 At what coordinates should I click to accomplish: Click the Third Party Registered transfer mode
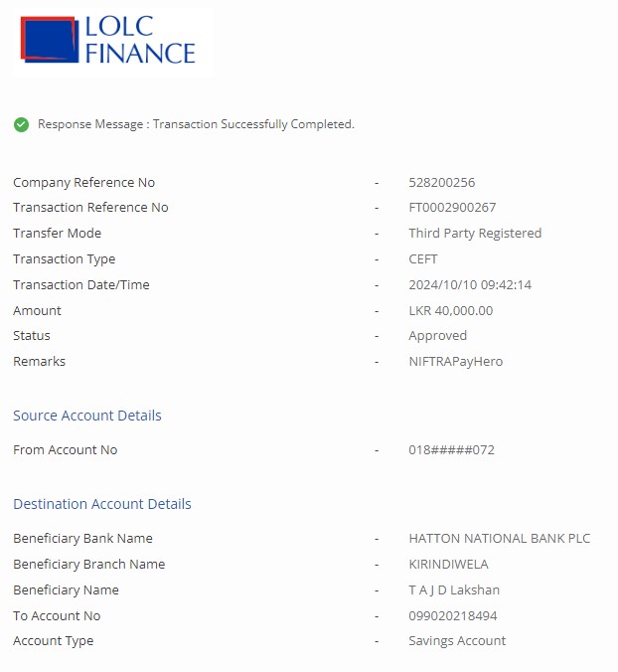click(x=475, y=234)
